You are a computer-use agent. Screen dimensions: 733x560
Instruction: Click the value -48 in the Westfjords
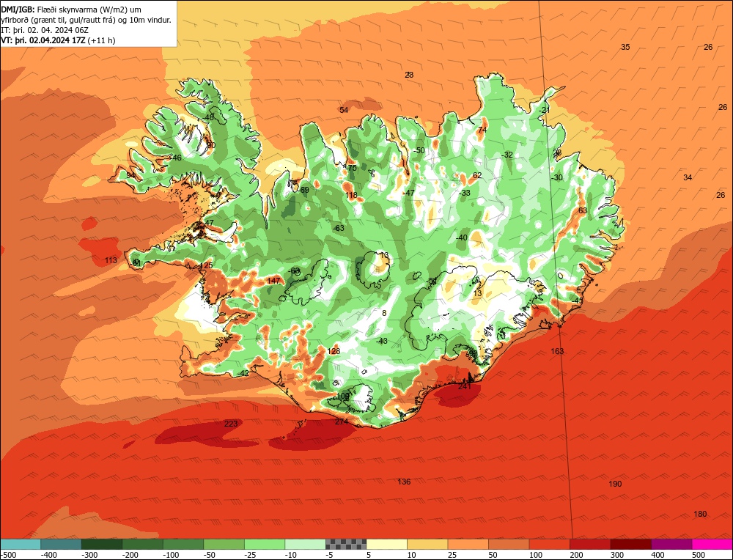pyautogui.click(x=208, y=117)
